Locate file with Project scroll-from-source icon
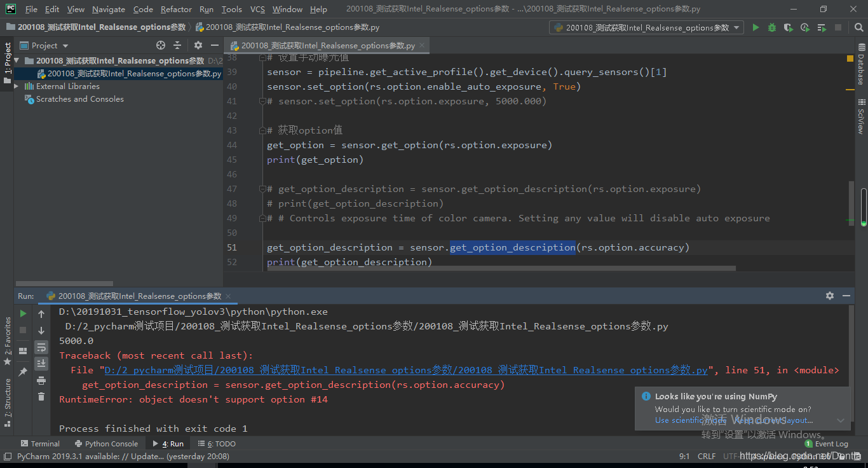Screen dimensions: 868x468 pyautogui.click(x=161, y=45)
